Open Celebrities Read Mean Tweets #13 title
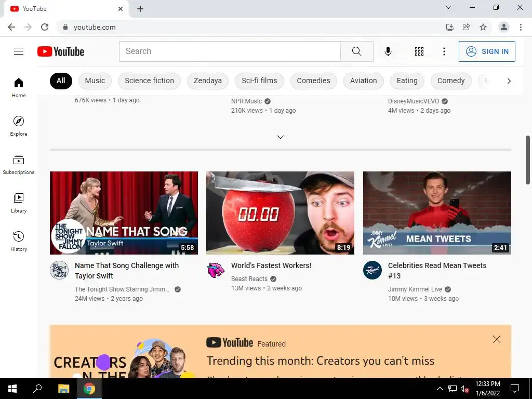The height and width of the screenshot is (399, 532). point(437,271)
